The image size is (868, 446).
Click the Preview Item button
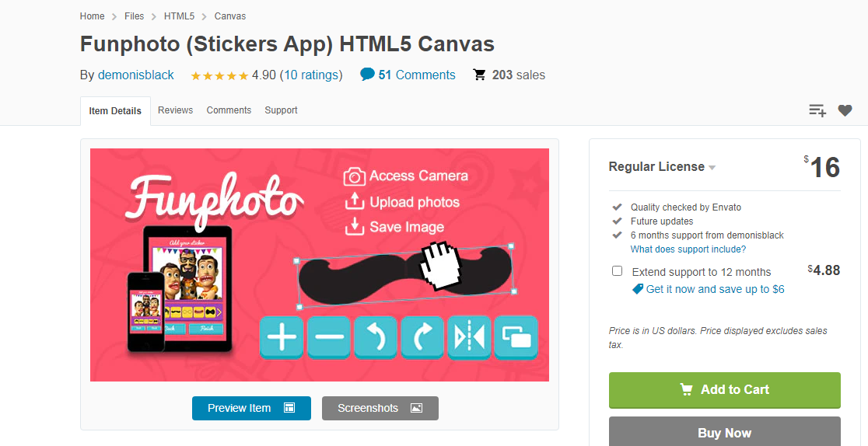(x=251, y=409)
